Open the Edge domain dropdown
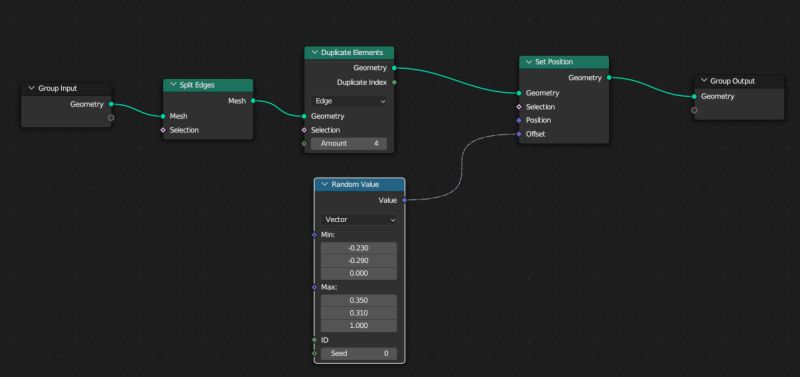The height and width of the screenshot is (377, 800). (349, 101)
